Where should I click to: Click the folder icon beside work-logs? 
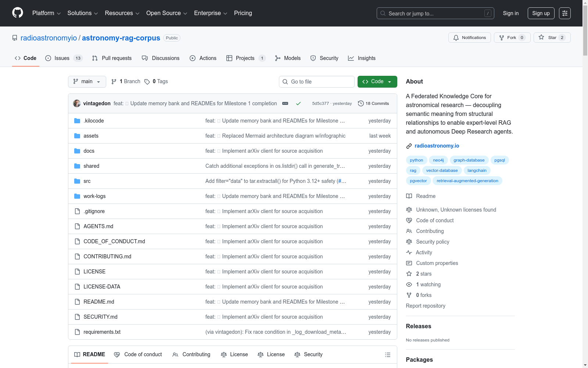pyautogui.click(x=77, y=196)
